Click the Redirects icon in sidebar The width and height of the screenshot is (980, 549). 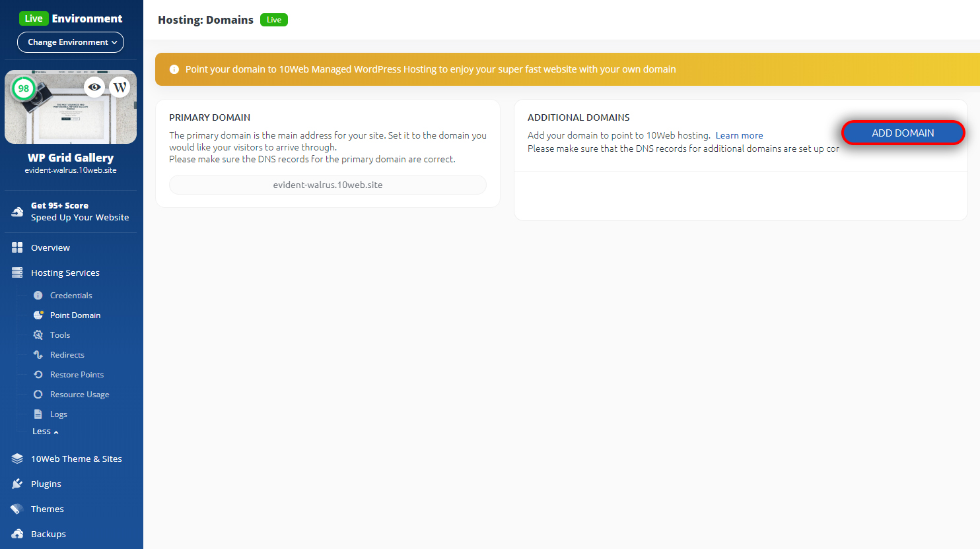38,355
